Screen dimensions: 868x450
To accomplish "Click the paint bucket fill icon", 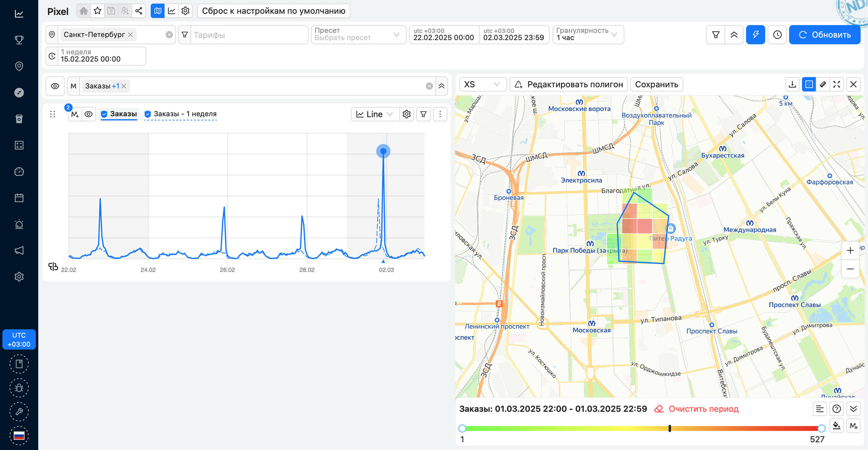I will (x=836, y=426).
